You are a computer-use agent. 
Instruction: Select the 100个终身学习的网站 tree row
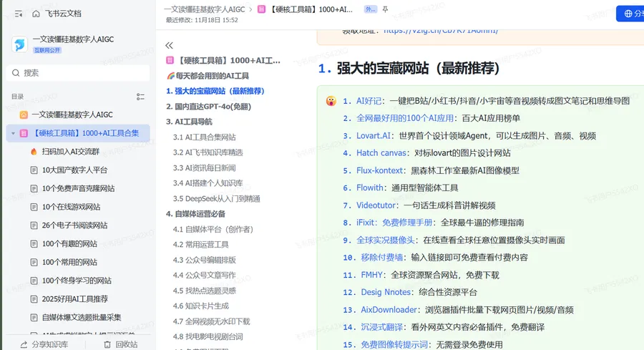[78, 281]
